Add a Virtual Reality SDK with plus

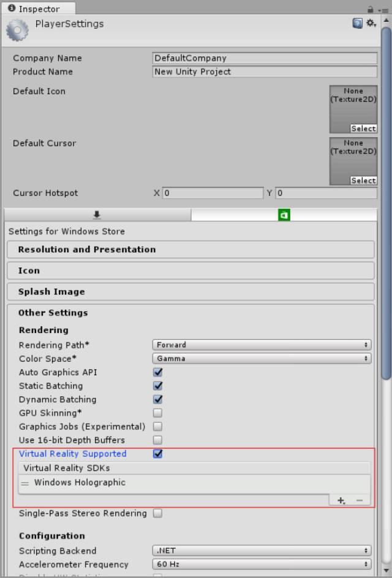[341, 500]
